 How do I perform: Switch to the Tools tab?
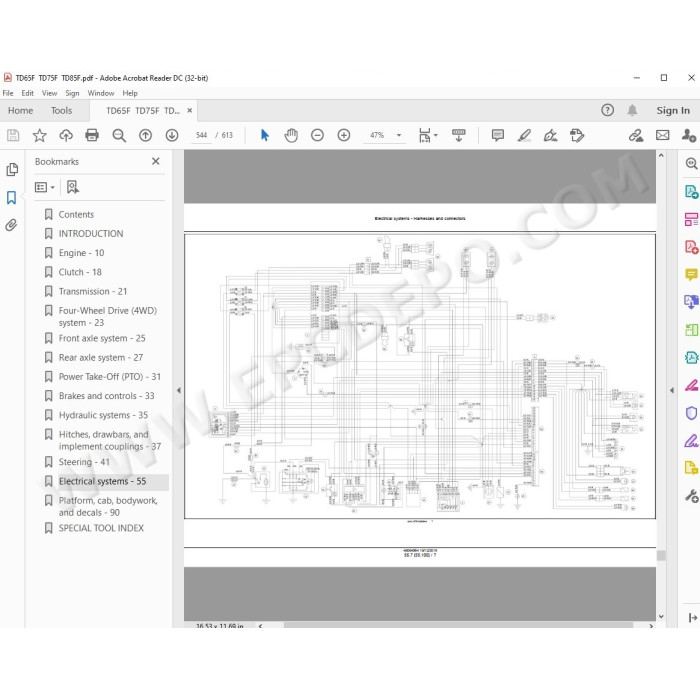(61, 110)
